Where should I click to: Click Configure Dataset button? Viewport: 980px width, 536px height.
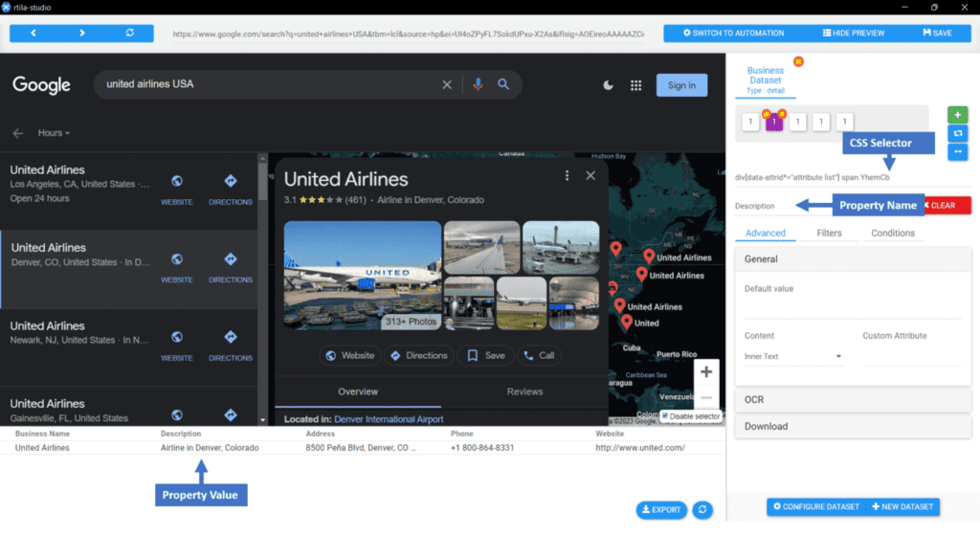[x=815, y=506]
